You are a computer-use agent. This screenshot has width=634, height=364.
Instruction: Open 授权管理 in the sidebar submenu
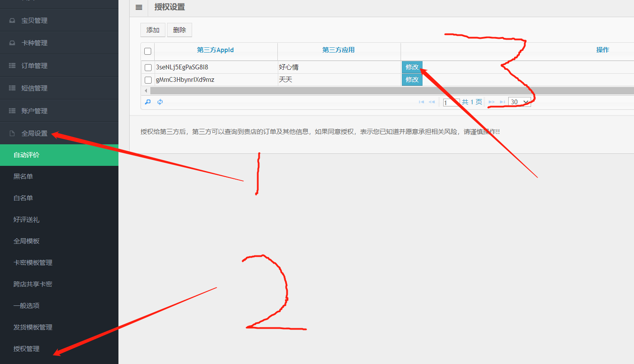26,349
